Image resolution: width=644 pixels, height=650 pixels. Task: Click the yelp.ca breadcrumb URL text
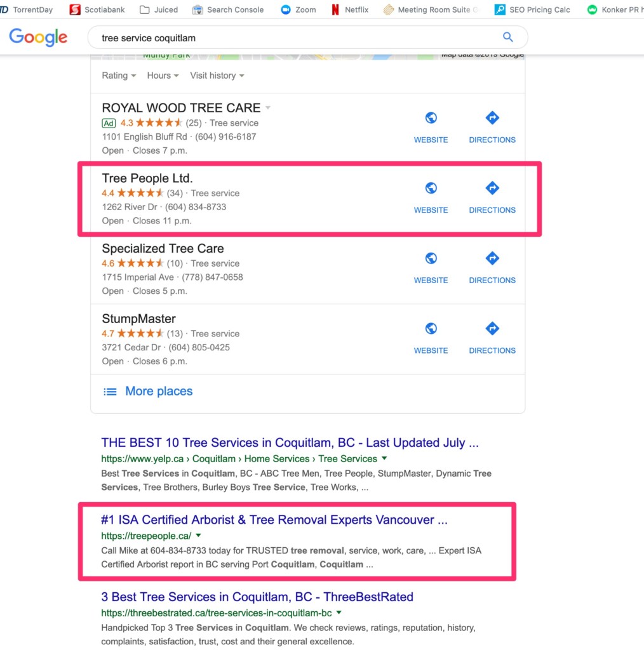(239, 458)
